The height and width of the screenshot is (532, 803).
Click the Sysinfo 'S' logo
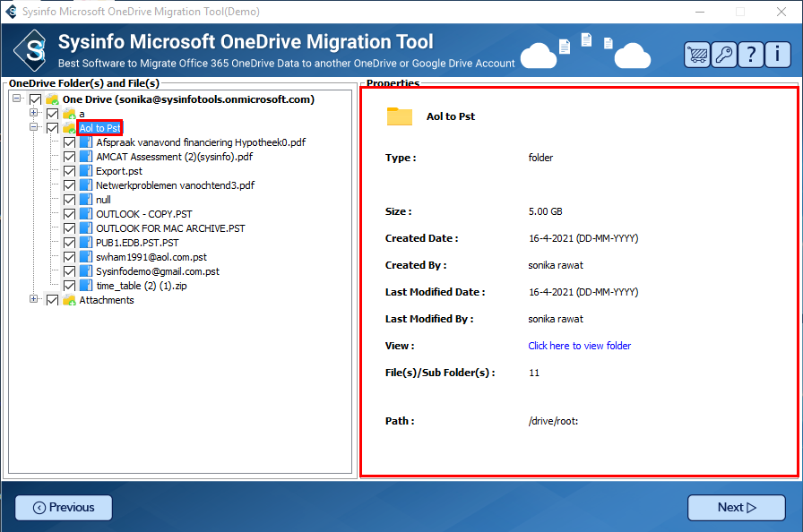pyautogui.click(x=34, y=50)
